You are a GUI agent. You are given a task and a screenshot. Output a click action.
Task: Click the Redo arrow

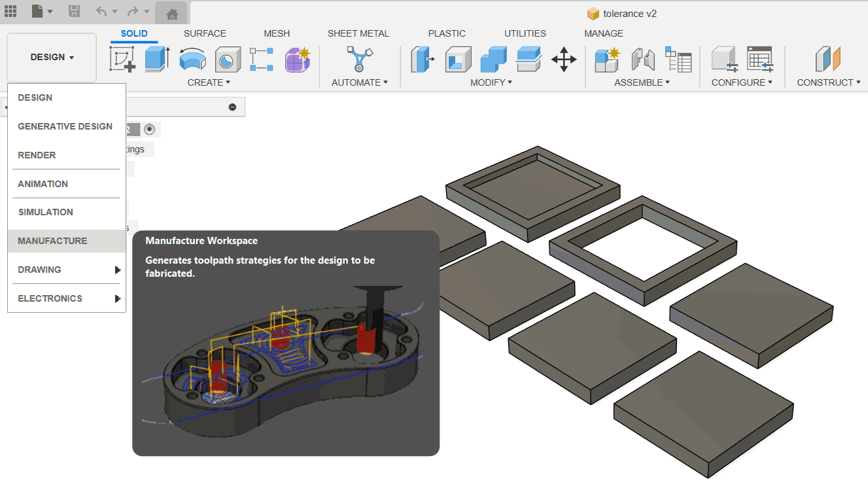tap(133, 11)
